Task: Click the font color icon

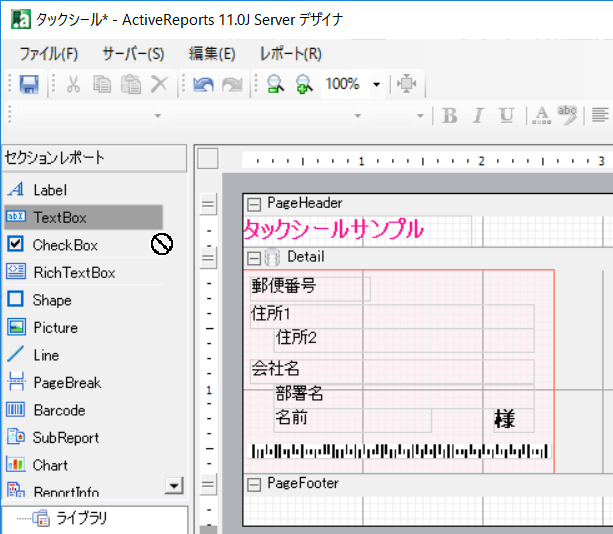Action: click(540, 115)
